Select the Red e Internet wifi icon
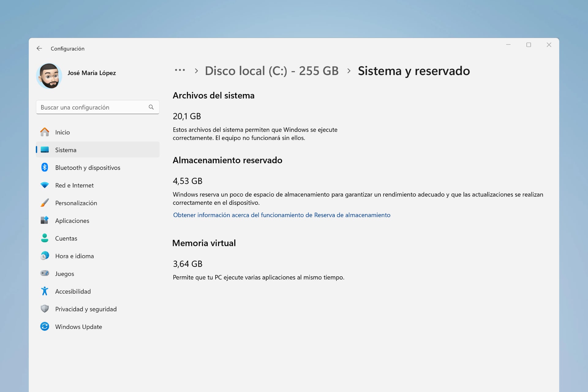 [45, 185]
